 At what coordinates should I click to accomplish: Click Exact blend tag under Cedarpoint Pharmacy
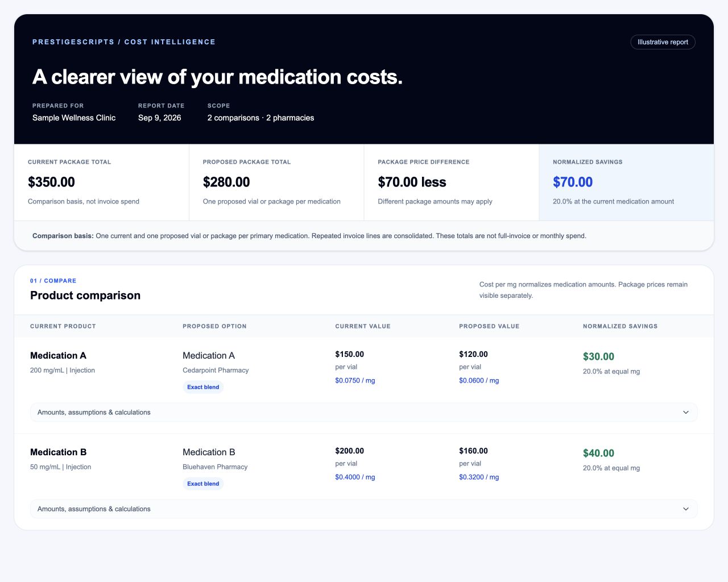(203, 387)
